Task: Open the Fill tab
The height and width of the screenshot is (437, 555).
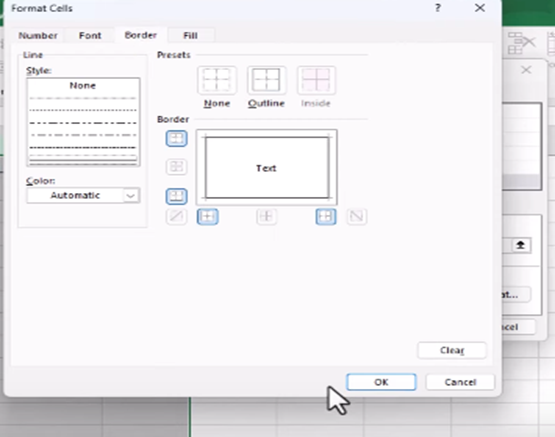Action: [x=190, y=35]
